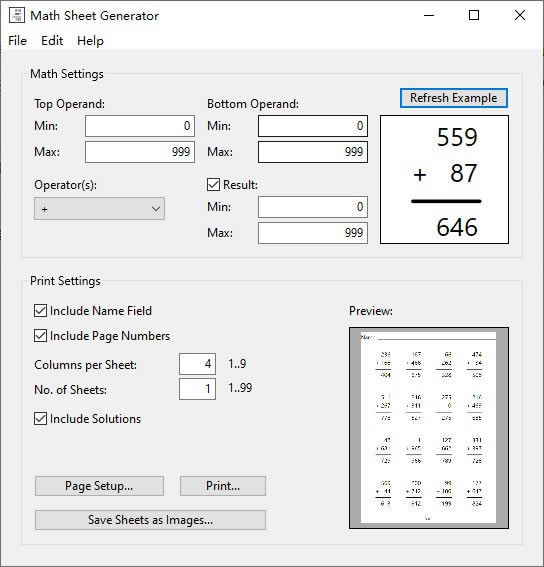Minimize the Math Sheet Generator window
The height and width of the screenshot is (567, 544).
[429, 15]
